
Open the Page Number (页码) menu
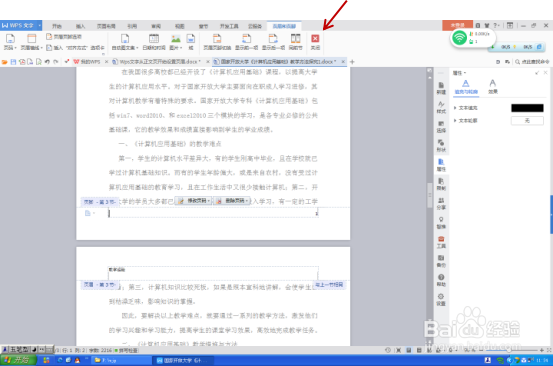coord(10,42)
